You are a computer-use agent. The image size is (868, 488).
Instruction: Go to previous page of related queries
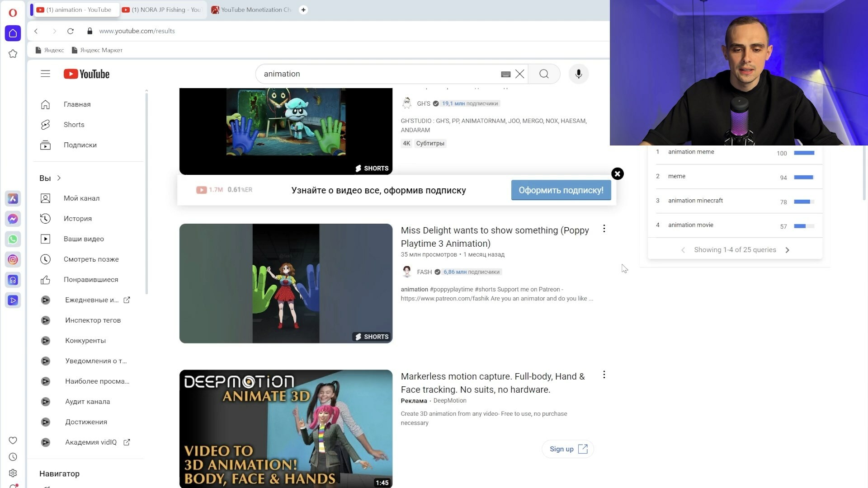click(x=683, y=250)
